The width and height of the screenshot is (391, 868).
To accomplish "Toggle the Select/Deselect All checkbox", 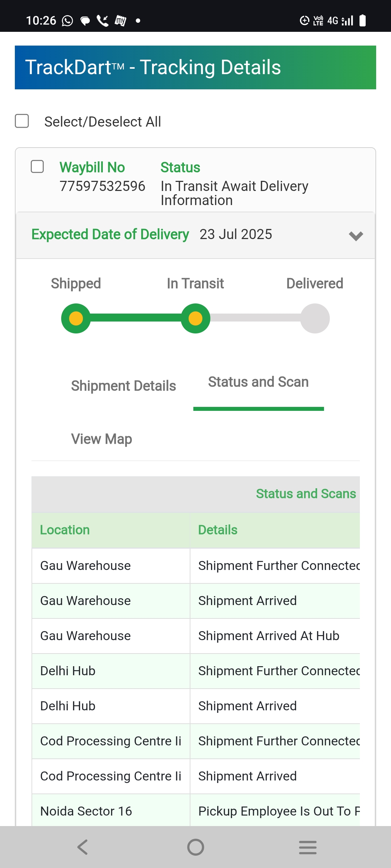I will tap(22, 121).
